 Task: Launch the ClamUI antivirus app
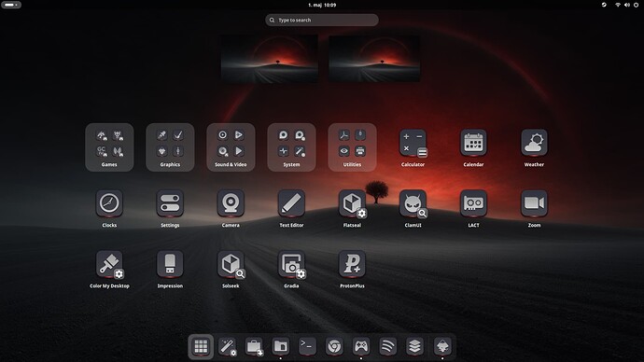tap(413, 204)
